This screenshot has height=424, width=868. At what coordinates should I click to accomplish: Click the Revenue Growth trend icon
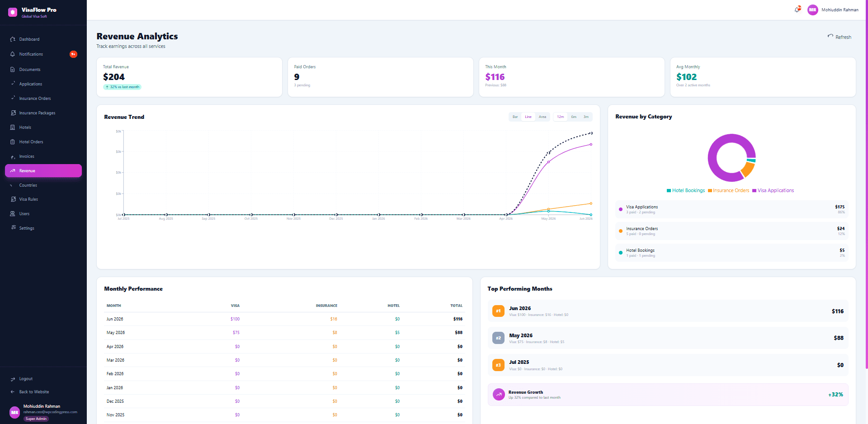pos(499,395)
